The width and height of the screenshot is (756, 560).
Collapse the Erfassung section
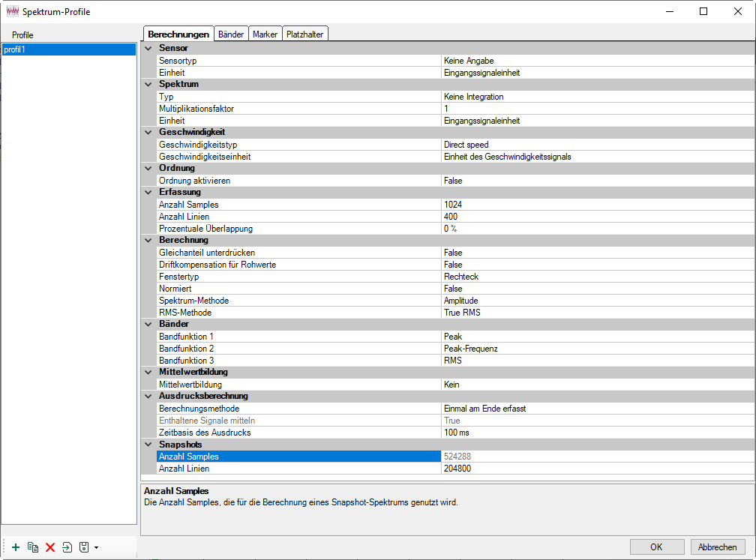coord(148,192)
